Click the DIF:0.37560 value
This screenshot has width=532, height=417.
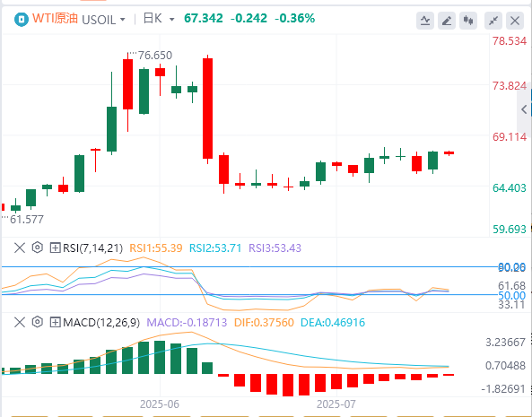click(264, 323)
